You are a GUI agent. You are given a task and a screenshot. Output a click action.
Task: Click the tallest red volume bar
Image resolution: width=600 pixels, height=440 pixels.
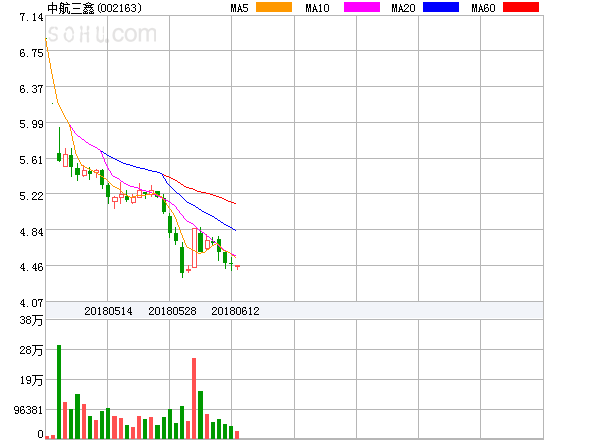(194, 398)
